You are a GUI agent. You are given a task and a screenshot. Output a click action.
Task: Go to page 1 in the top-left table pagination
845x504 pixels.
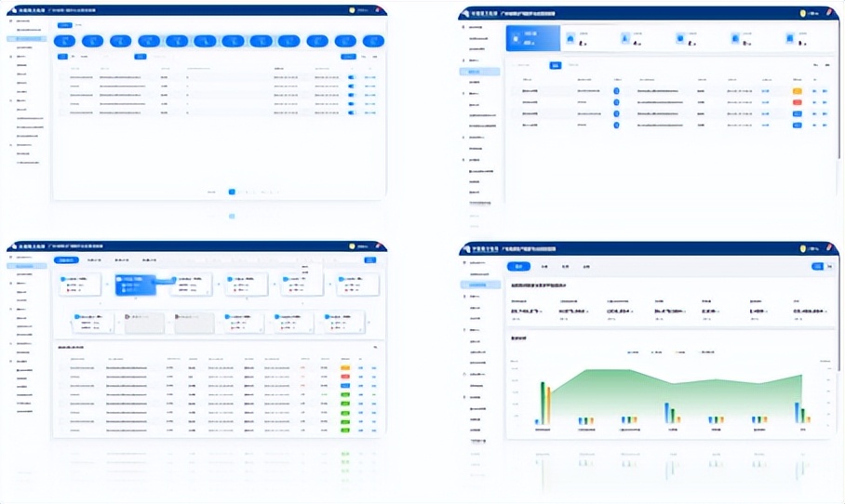coord(232,192)
